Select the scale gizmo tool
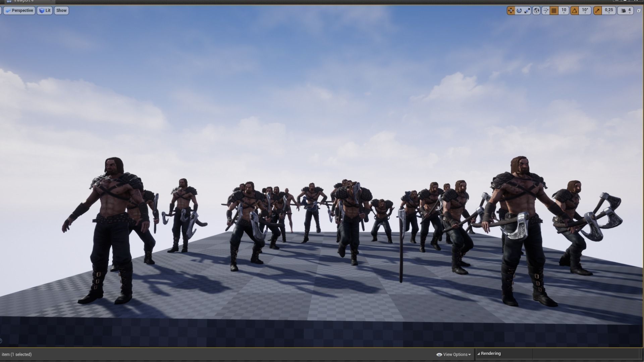The image size is (644, 362). (528, 11)
